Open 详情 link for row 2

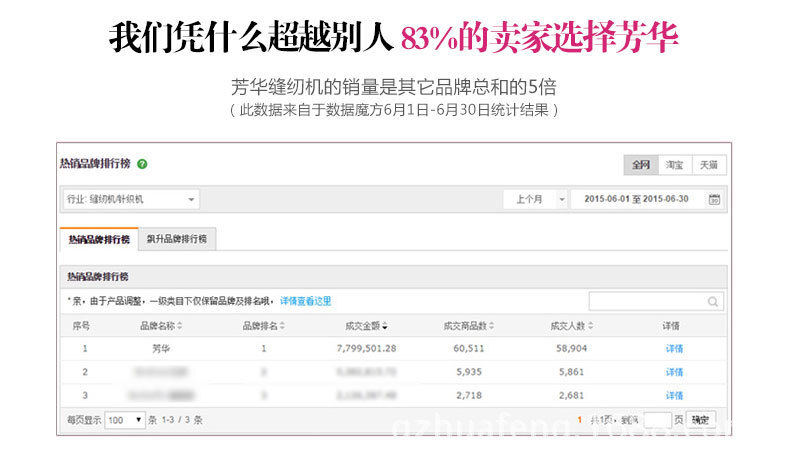[674, 372]
